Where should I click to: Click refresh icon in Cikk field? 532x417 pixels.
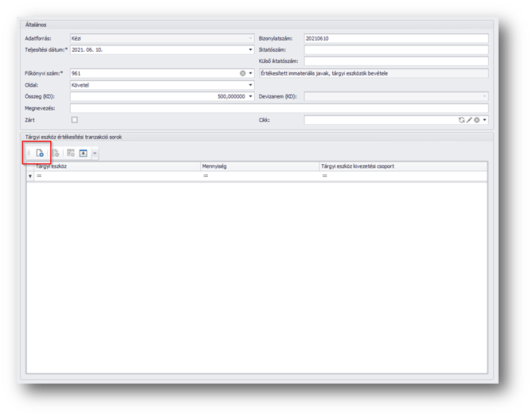[x=461, y=119]
